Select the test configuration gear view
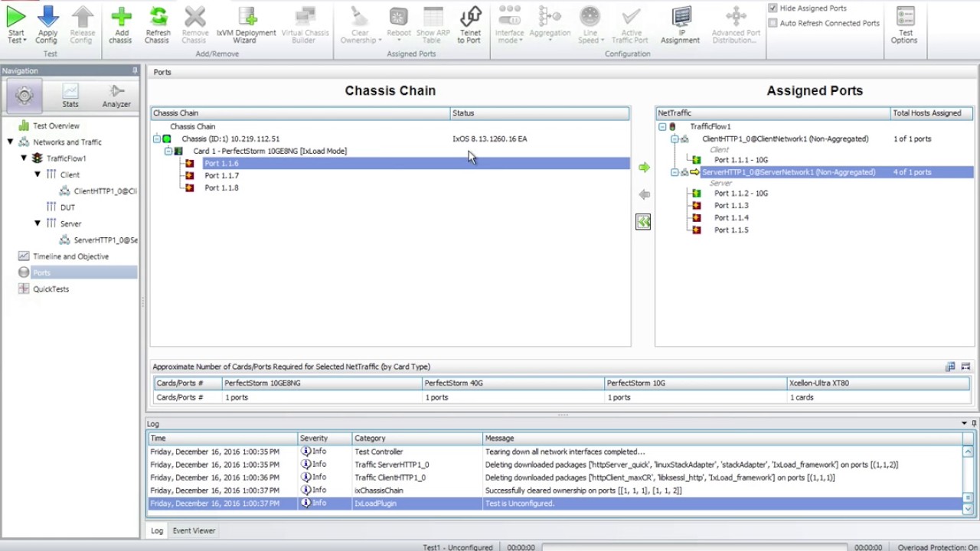 coord(24,95)
